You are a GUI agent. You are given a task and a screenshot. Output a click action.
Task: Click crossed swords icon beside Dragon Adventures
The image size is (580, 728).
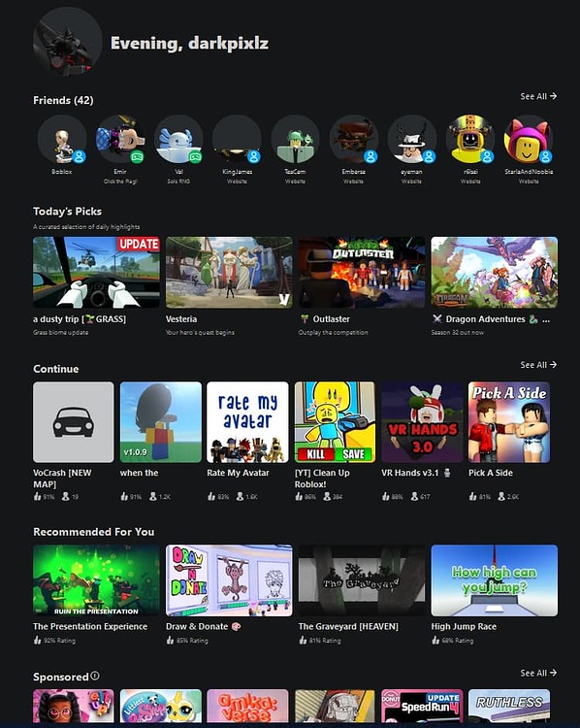tap(437, 319)
